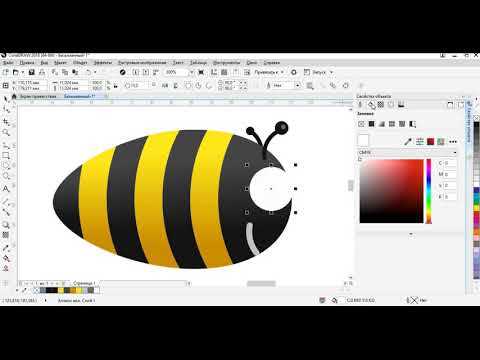The height and width of the screenshot is (360, 480).
Task: Select the Polygon tool in the toolbox
Action: tap(6, 176)
